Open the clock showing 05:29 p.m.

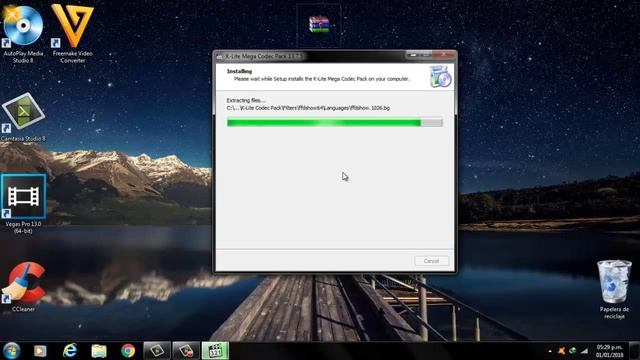point(610,351)
